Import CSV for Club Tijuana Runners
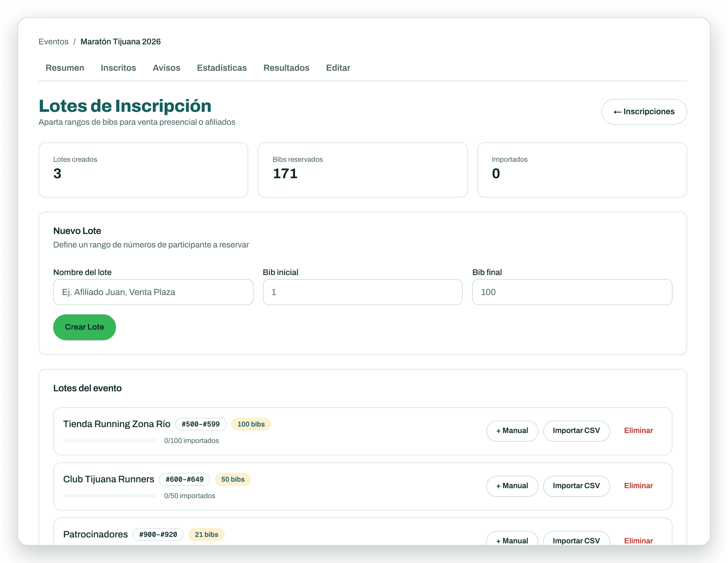 point(576,486)
